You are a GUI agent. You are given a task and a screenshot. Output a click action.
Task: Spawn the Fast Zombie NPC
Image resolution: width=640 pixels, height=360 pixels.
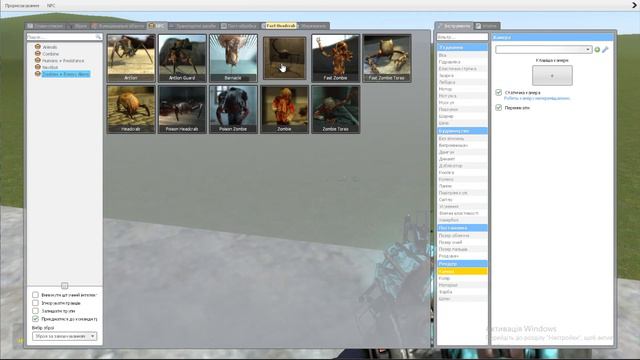coord(336,58)
